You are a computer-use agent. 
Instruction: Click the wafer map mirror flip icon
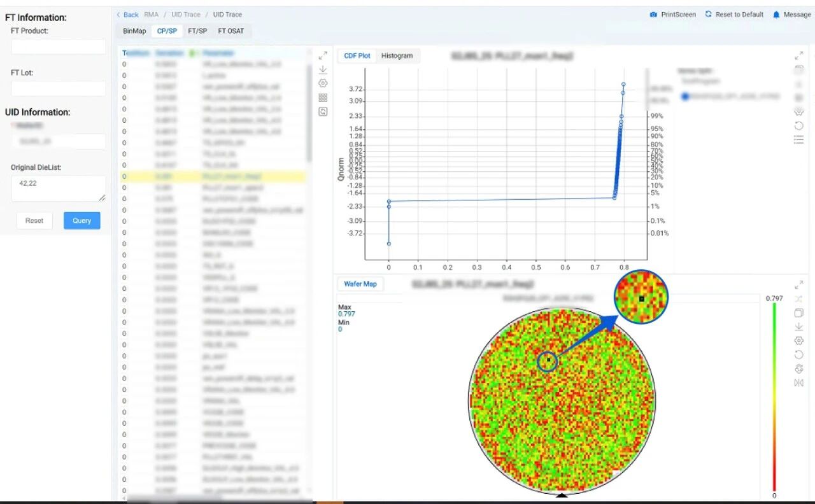(x=799, y=382)
